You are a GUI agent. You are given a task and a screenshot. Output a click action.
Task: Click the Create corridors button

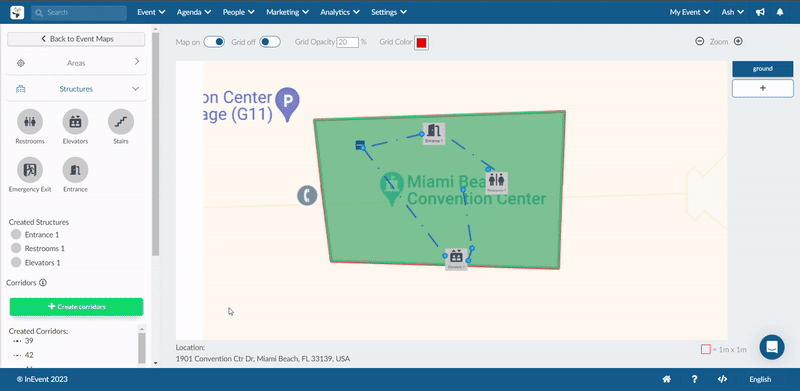[77, 307]
